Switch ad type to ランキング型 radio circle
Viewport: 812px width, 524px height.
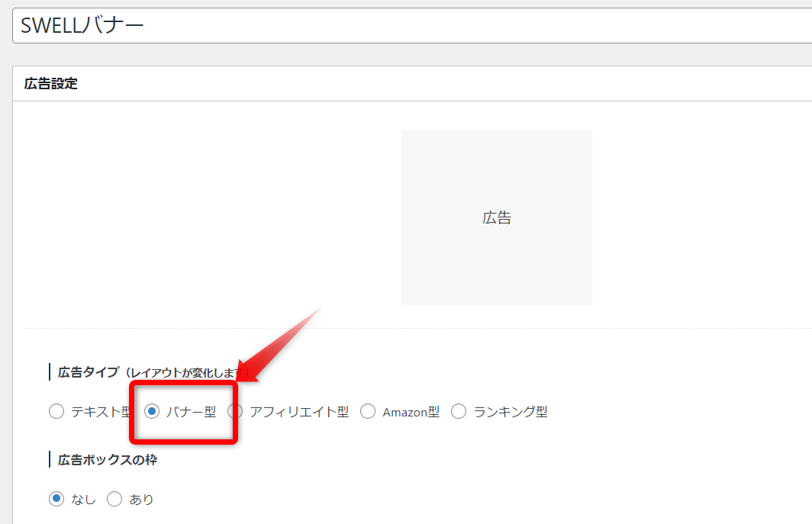(459, 412)
